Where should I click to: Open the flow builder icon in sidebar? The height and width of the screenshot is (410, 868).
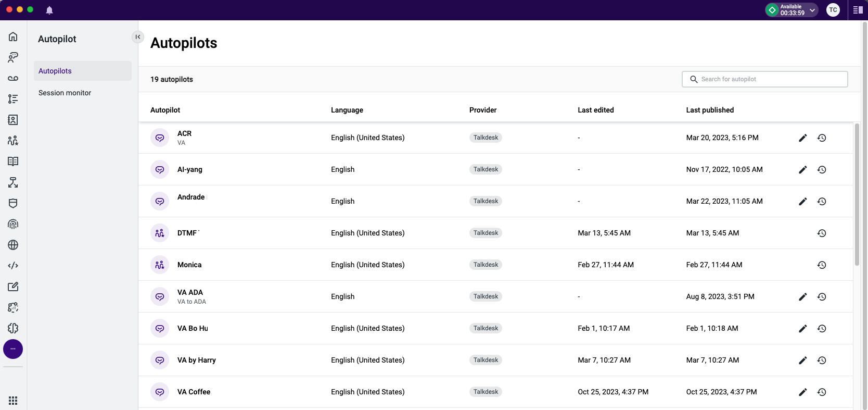13,182
